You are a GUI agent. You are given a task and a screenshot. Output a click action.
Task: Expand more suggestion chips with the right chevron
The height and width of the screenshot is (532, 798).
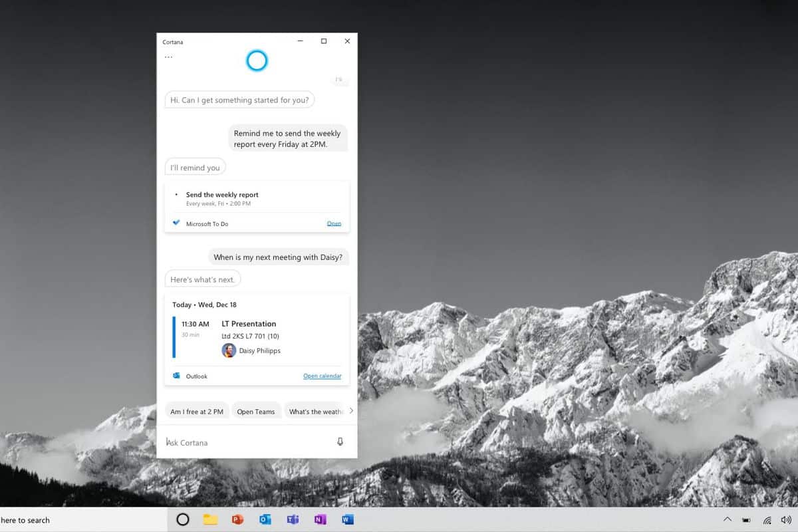pos(351,411)
